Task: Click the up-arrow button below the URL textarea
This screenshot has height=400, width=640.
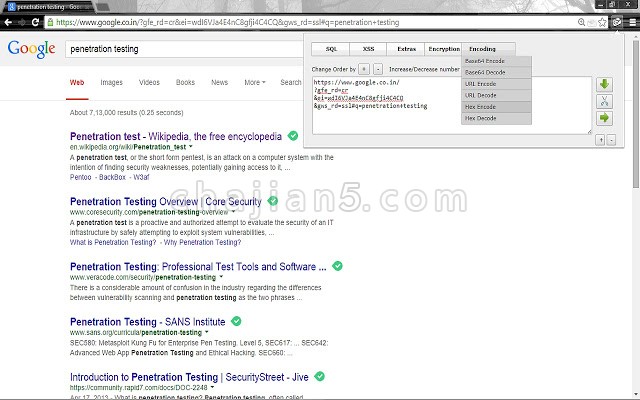Action: click(600, 140)
